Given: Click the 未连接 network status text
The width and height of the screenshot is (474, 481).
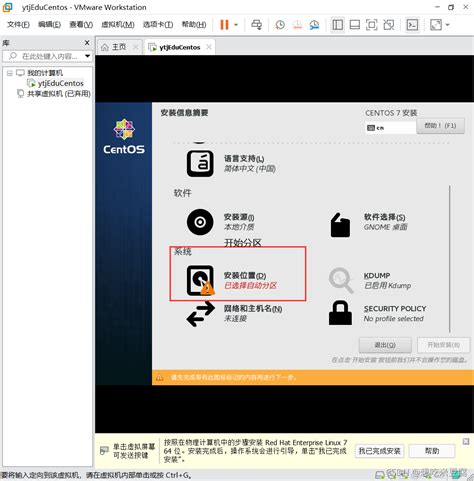Looking at the screenshot, I should pos(235,319).
